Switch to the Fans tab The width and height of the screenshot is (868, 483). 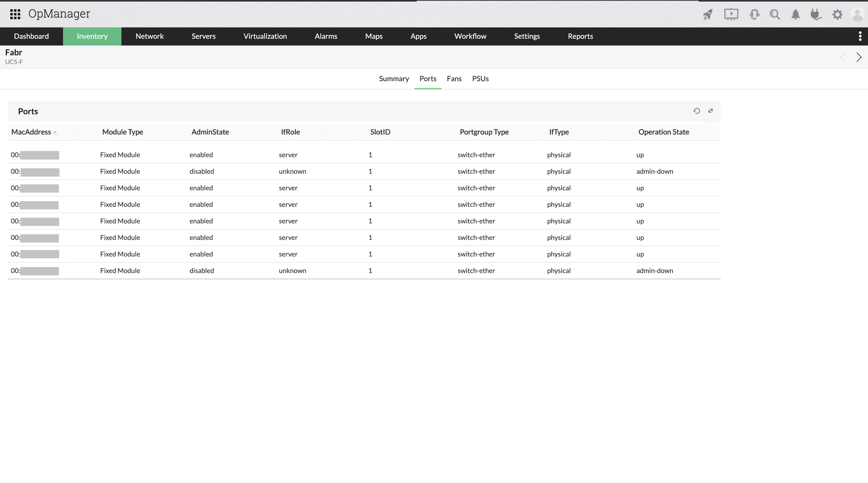tap(454, 79)
